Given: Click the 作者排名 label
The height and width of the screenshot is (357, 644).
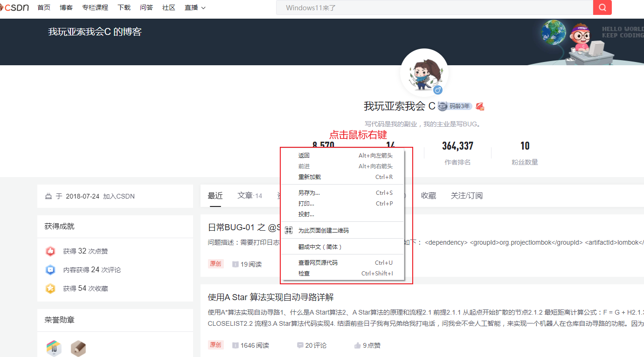Looking at the screenshot, I should point(457,162).
